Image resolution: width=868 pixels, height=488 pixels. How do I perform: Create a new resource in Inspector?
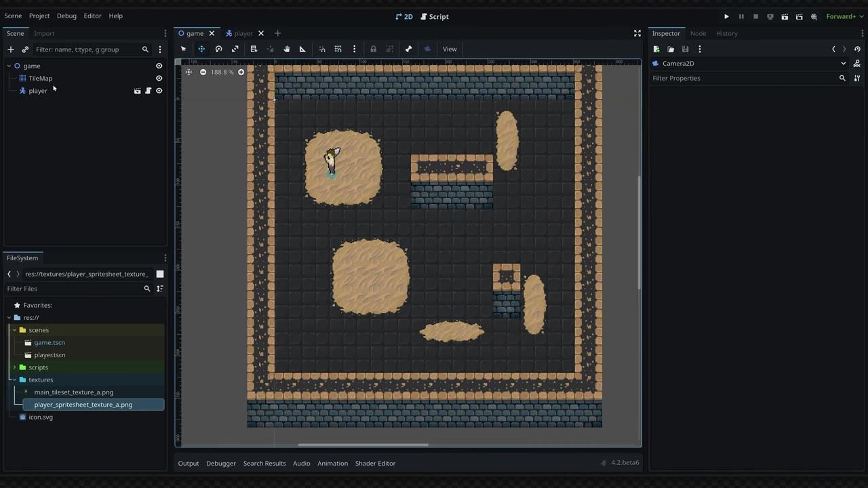[x=656, y=49]
